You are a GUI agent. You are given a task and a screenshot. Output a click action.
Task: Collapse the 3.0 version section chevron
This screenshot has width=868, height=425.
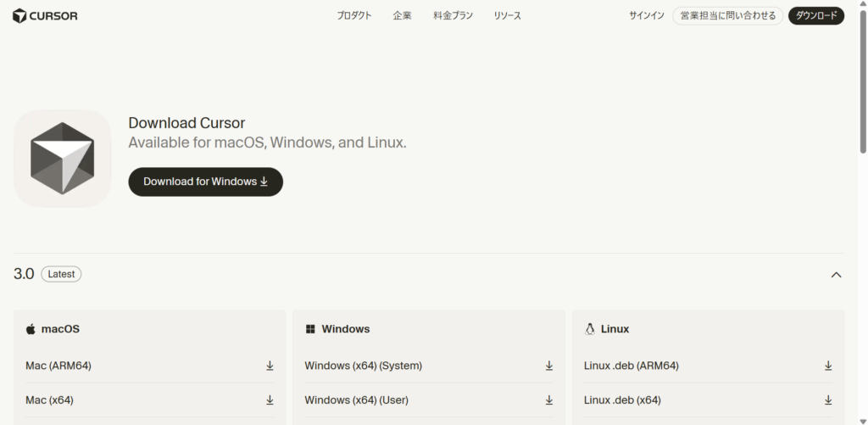click(836, 274)
